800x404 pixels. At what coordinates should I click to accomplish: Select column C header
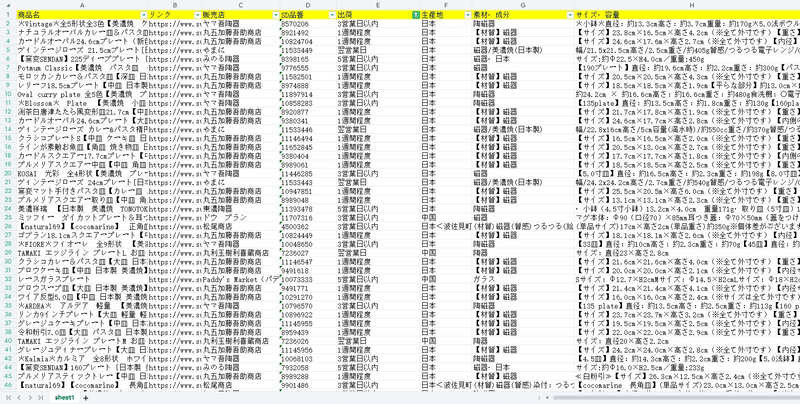coord(241,5)
